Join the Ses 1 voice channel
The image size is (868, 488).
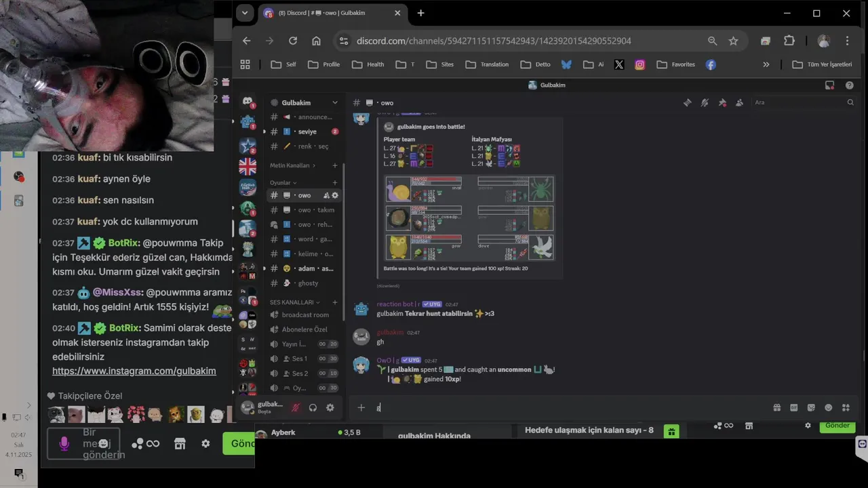click(303, 359)
